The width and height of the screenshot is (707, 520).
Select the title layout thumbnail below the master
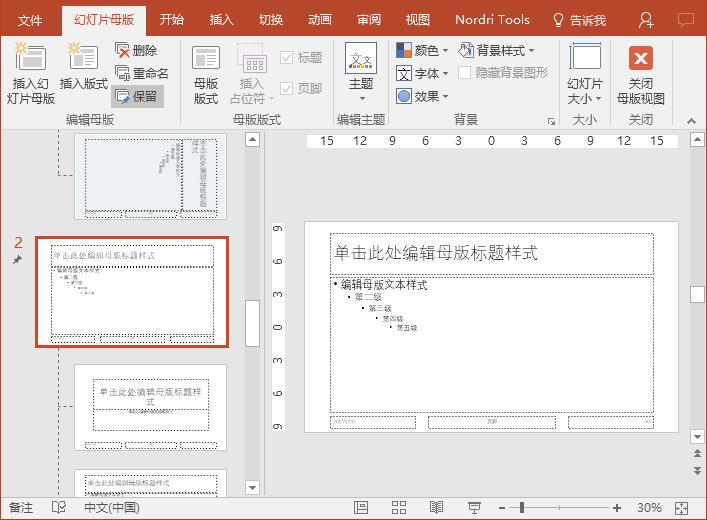(150, 408)
